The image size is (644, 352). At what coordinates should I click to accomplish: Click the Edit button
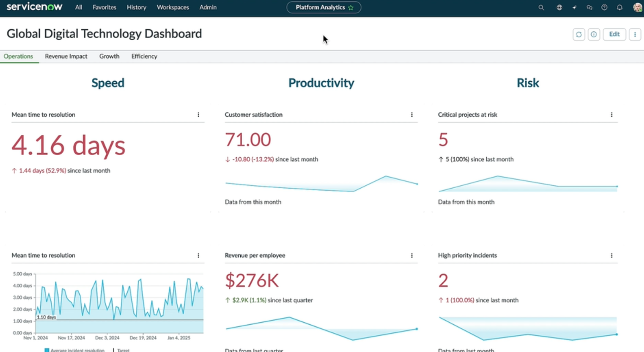[614, 35]
